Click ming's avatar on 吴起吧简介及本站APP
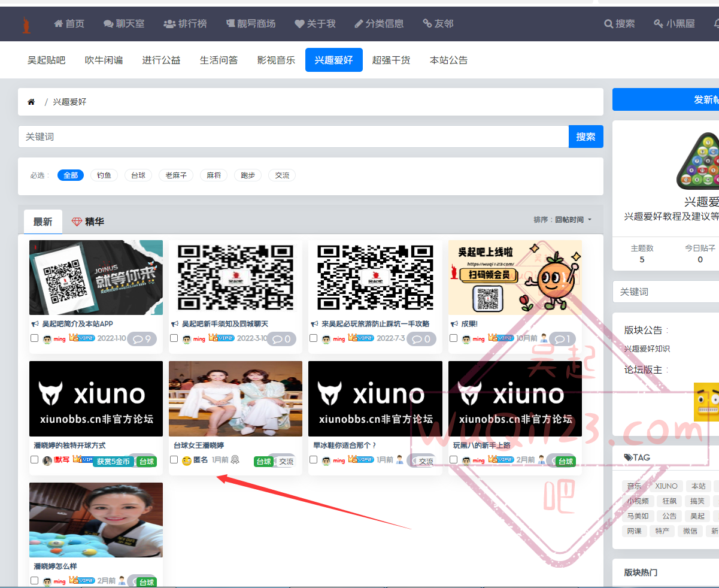This screenshot has width=719, height=588. pos(47,339)
